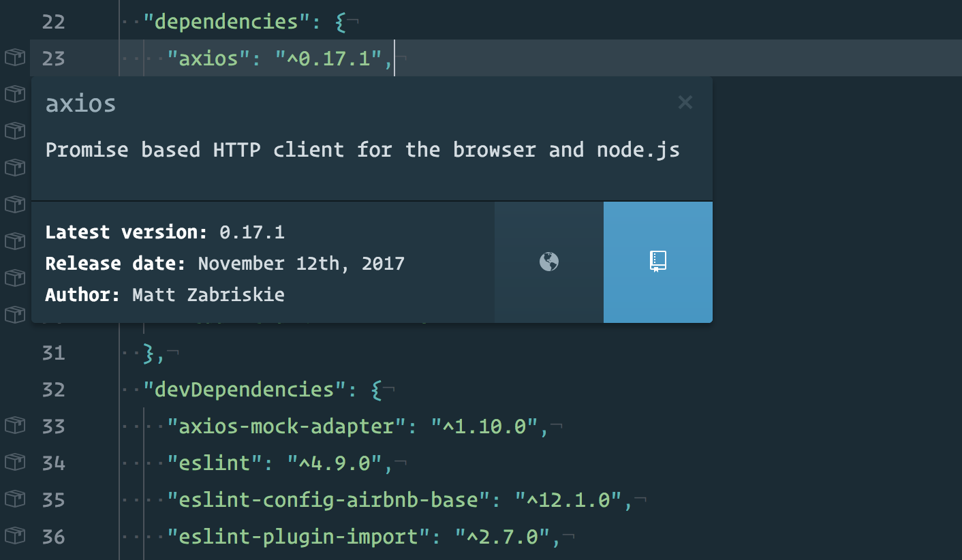This screenshot has width=962, height=560.
Task: Select line number 31 in gutter
Action: [53, 353]
